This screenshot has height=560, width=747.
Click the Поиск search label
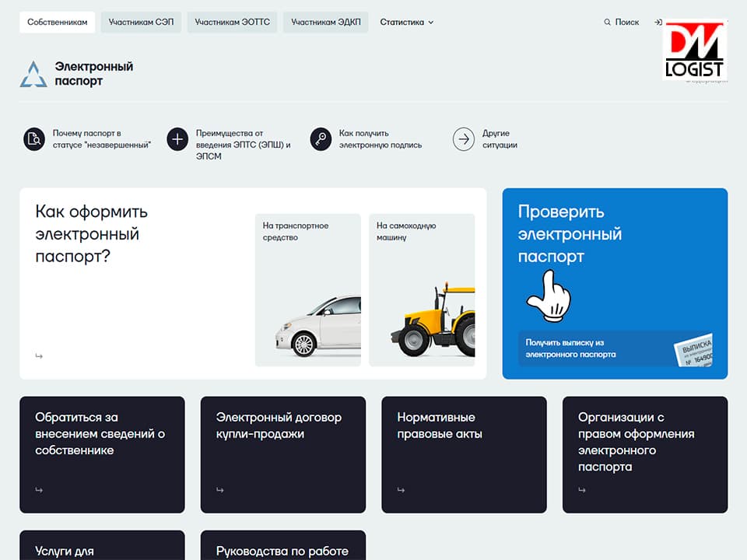click(627, 22)
